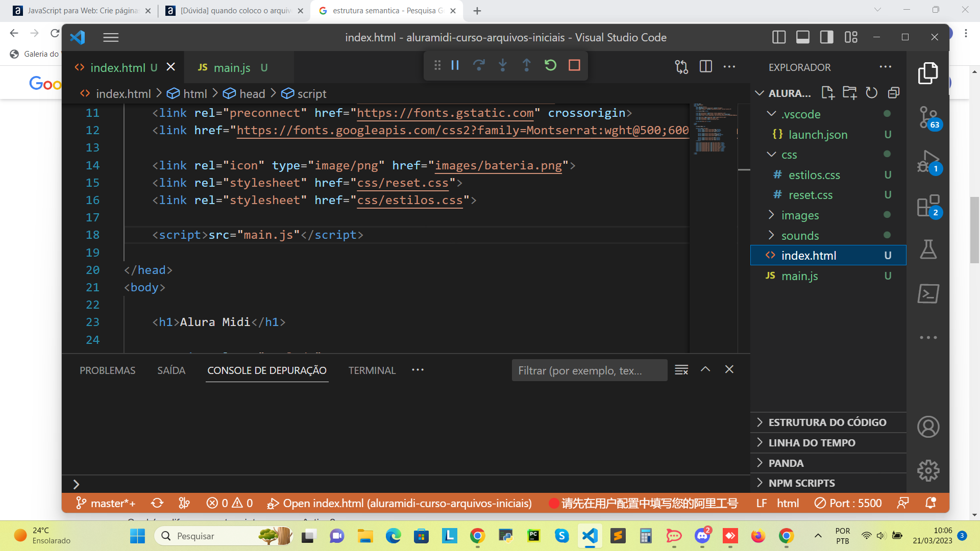
Task: Open Manage settings gear
Action: point(928,470)
